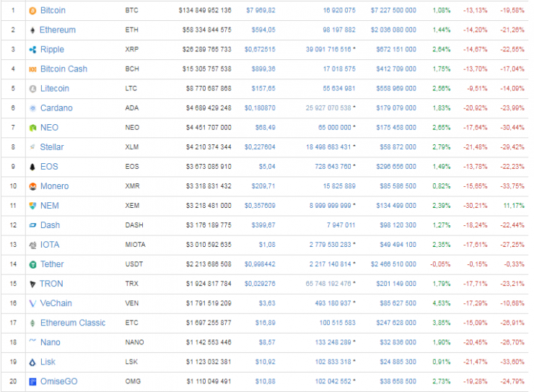Image resolution: width=534 pixels, height=392 pixels.
Task: Click the IOTA logo icon
Action: click(x=32, y=245)
